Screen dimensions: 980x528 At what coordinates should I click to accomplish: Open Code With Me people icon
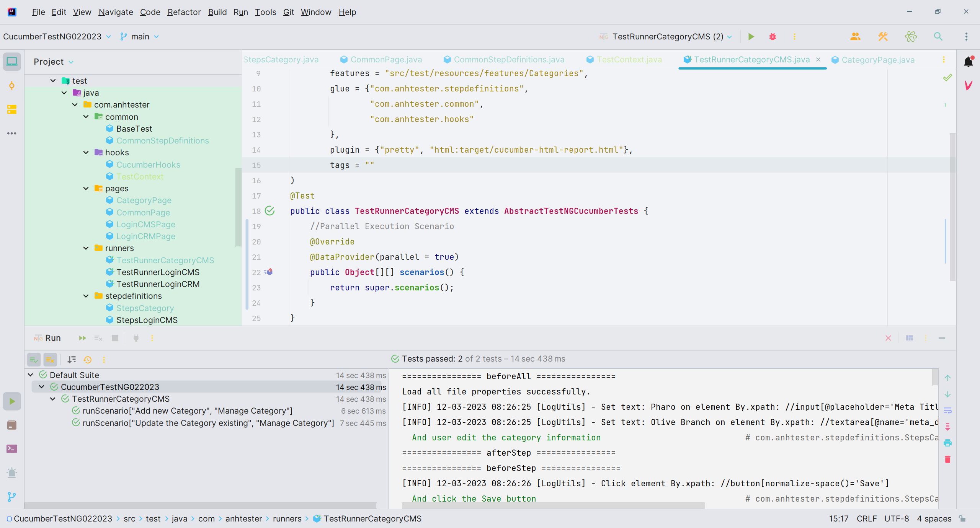(x=855, y=36)
